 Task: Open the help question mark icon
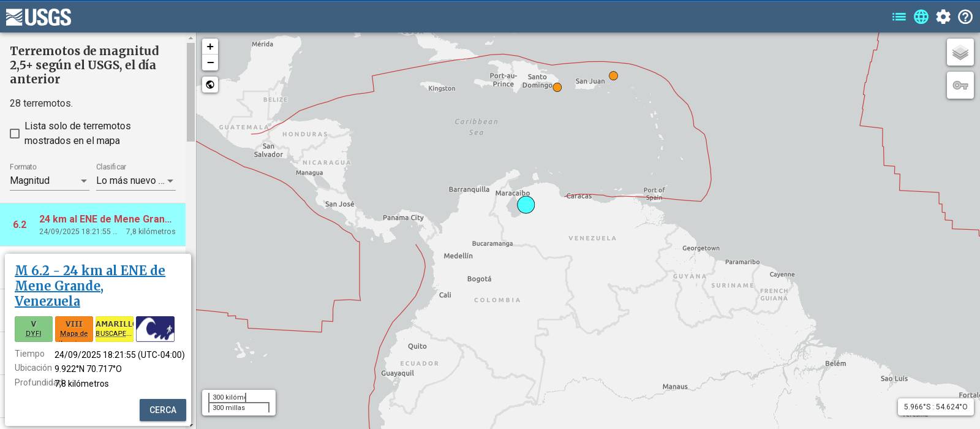[965, 17]
